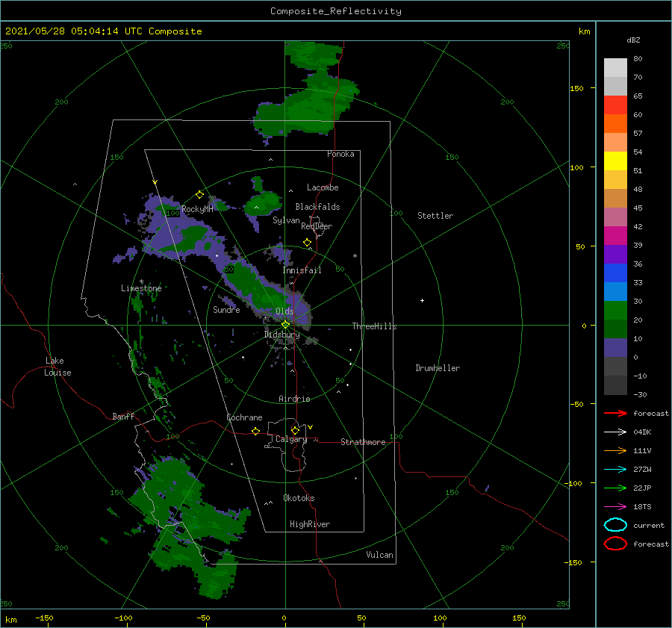This screenshot has height=628, width=672.
Task: Click the Didsbury city label
Action: (282, 335)
